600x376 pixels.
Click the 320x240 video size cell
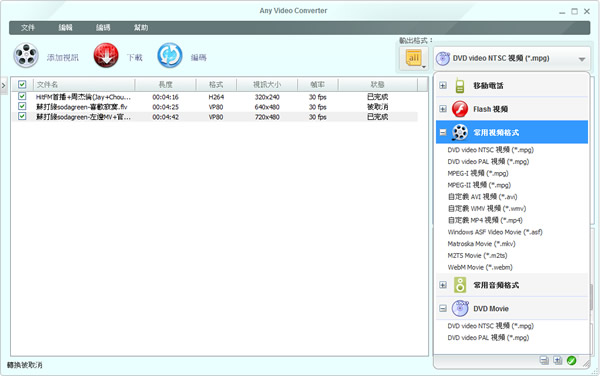coord(267,97)
